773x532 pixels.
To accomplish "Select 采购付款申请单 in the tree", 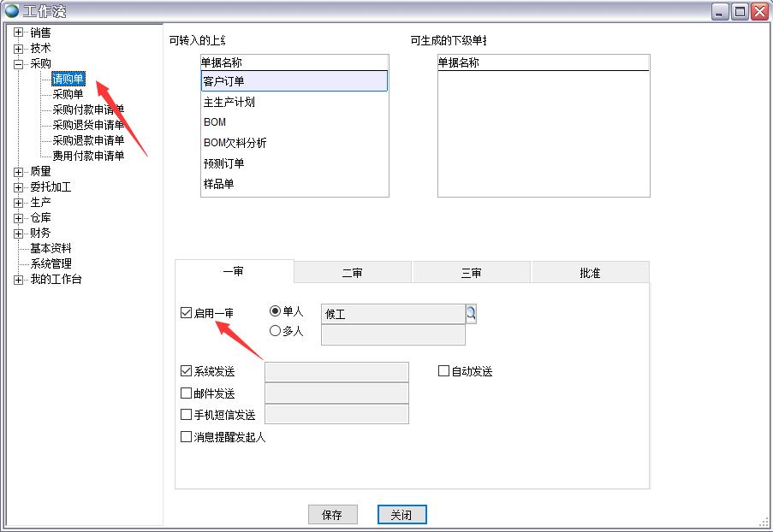I will [x=88, y=109].
